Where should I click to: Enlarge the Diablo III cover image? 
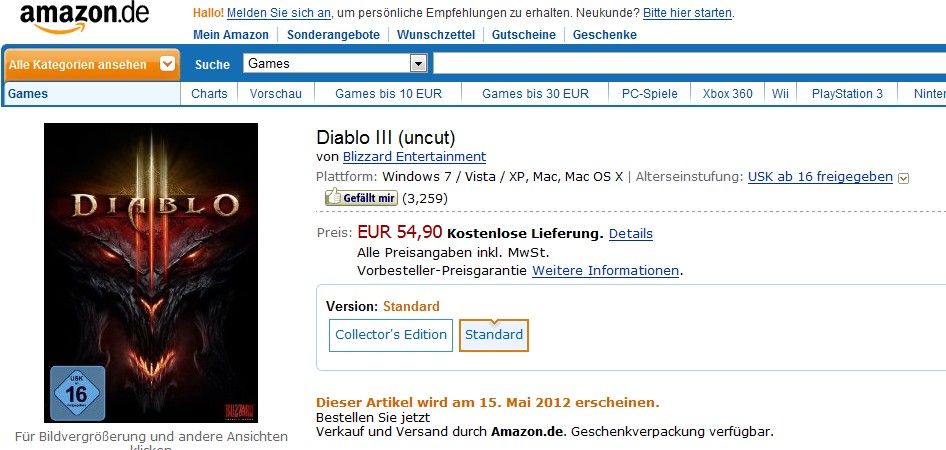pyautogui.click(x=151, y=272)
